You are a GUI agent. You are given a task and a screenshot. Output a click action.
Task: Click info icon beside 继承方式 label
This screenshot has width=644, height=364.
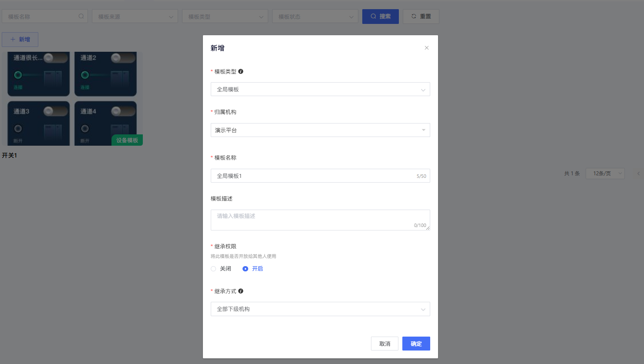tap(241, 291)
